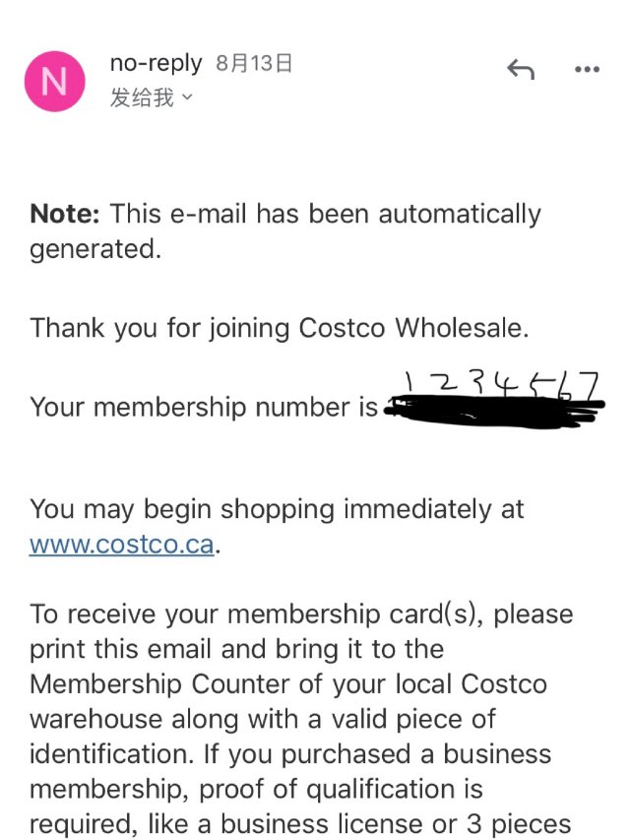
Task: Tap the word "identification" in the body
Action: (x=108, y=755)
